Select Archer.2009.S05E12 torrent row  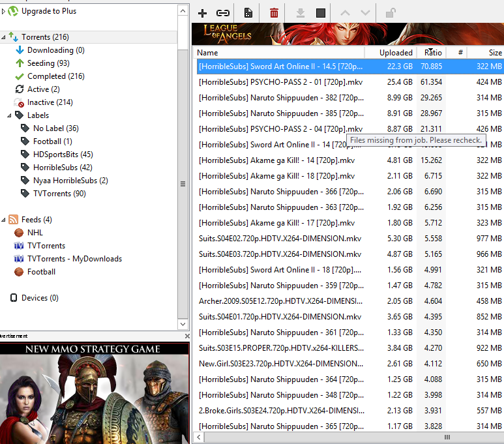point(350,301)
